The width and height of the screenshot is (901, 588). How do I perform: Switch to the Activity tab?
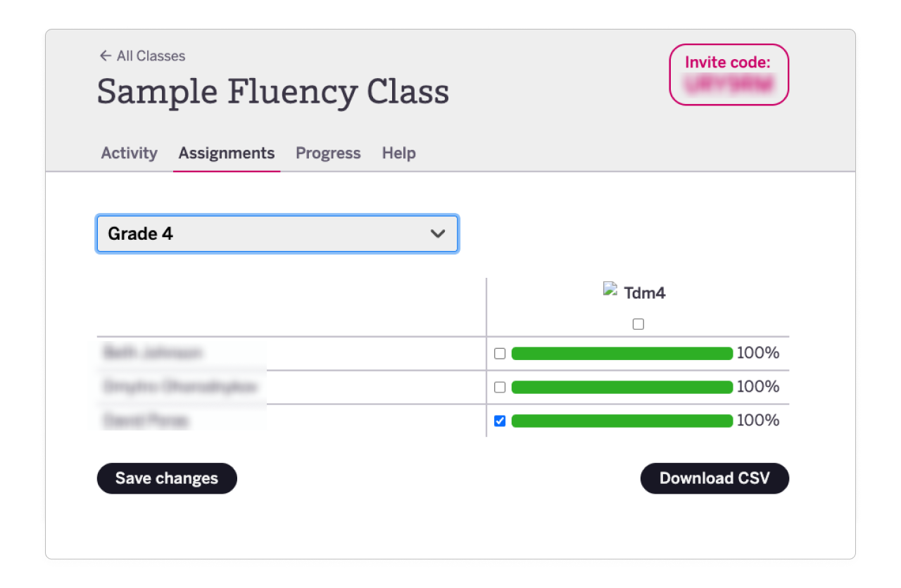129,153
